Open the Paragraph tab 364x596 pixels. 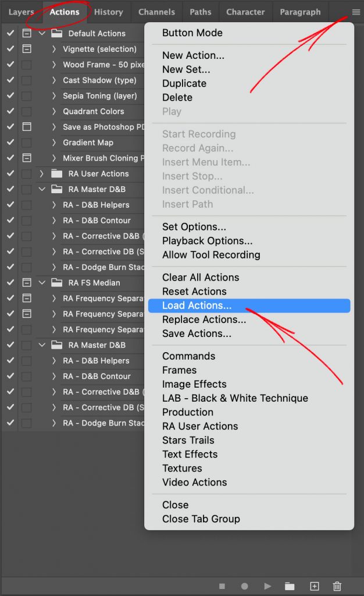[300, 12]
